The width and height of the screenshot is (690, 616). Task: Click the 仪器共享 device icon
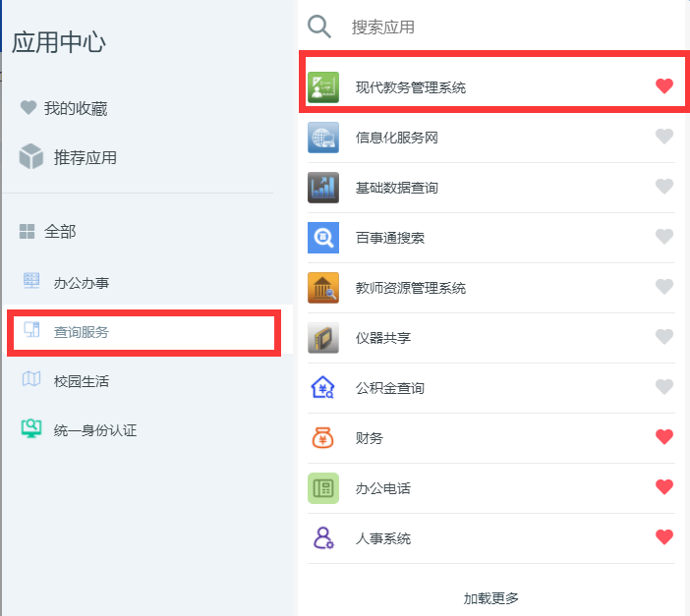point(323,338)
